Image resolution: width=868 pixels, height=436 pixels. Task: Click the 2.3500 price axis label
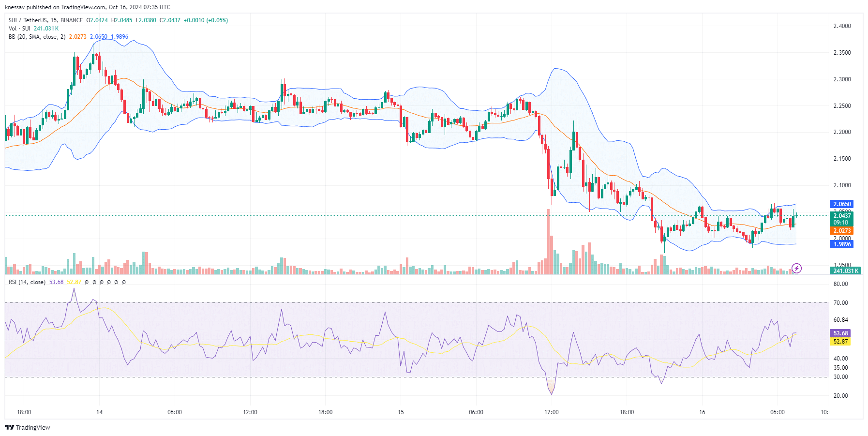(842, 53)
